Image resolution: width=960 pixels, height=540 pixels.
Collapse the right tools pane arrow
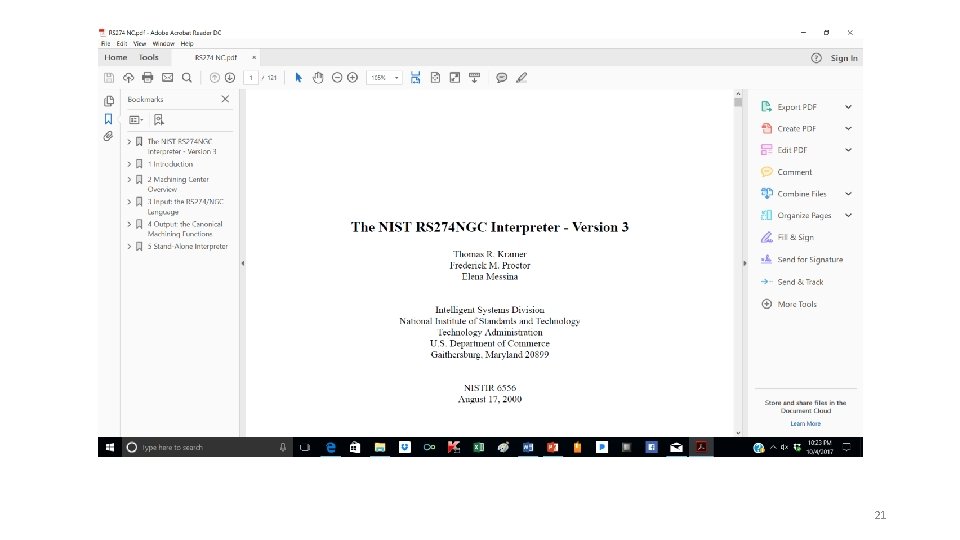pos(744,263)
